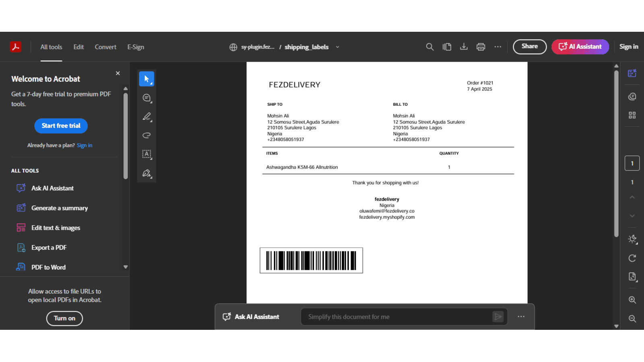
Task: Print the document using the printer icon
Action: [481, 47]
